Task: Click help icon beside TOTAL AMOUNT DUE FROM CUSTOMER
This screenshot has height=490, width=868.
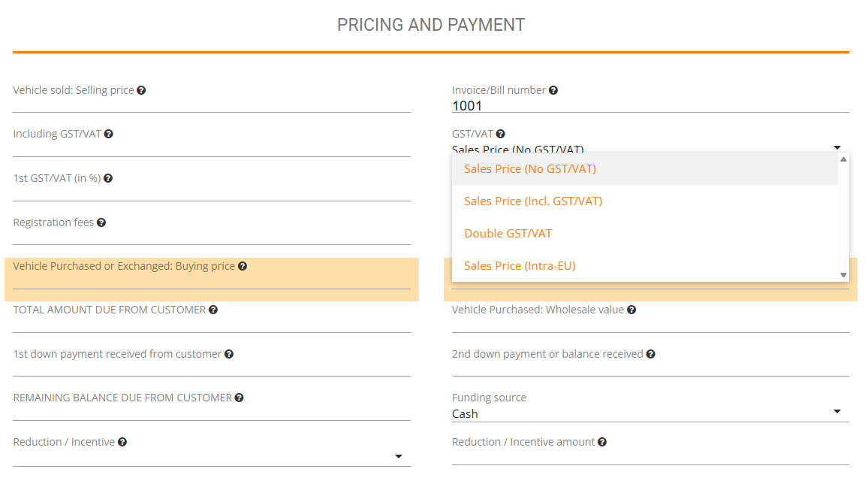Action: pos(213,310)
